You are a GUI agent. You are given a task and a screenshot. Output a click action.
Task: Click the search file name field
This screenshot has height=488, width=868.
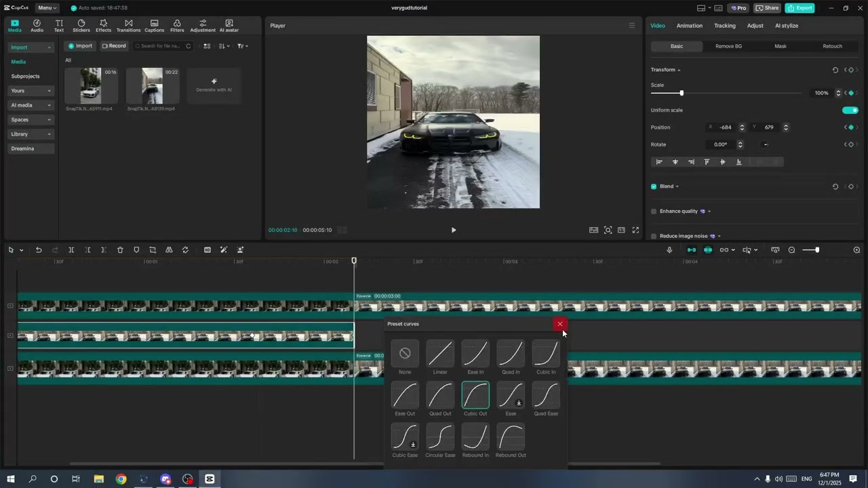[x=163, y=46]
